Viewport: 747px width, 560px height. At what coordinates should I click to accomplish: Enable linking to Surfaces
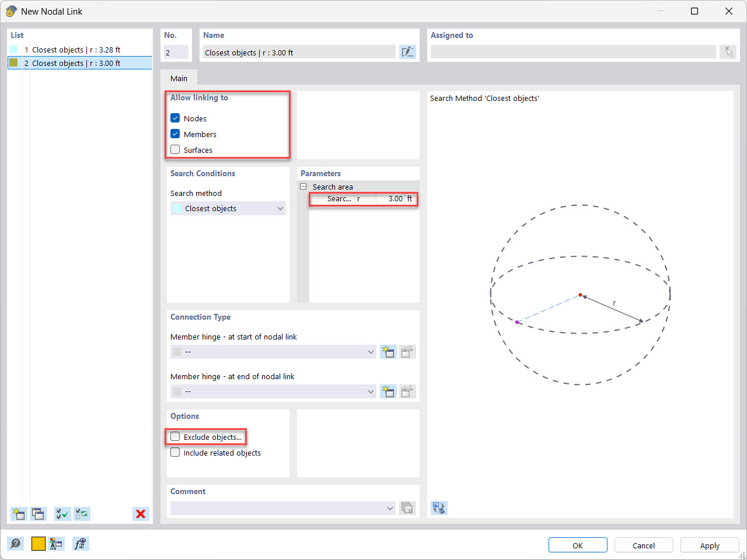click(x=174, y=149)
